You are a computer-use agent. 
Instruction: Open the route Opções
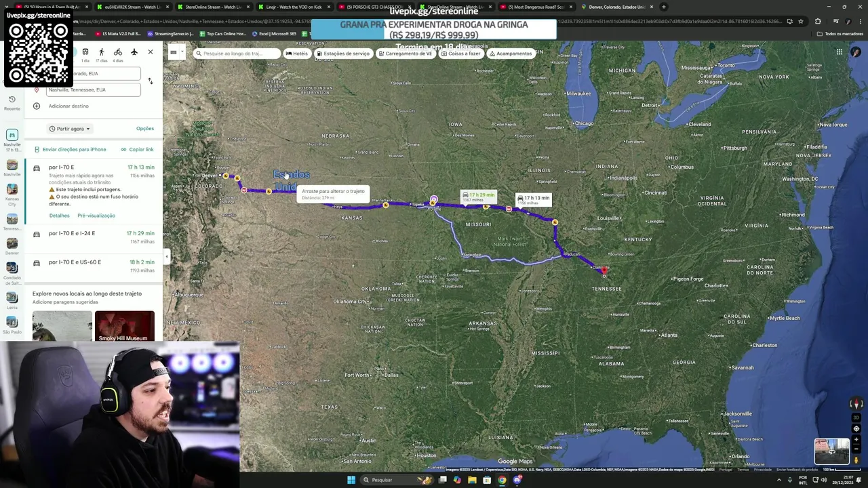click(145, 129)
